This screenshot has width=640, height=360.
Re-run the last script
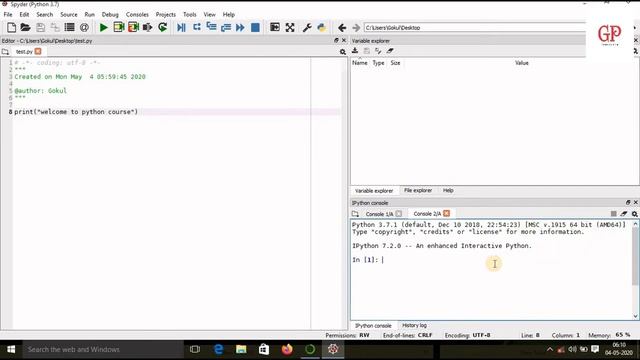(162, 27)
